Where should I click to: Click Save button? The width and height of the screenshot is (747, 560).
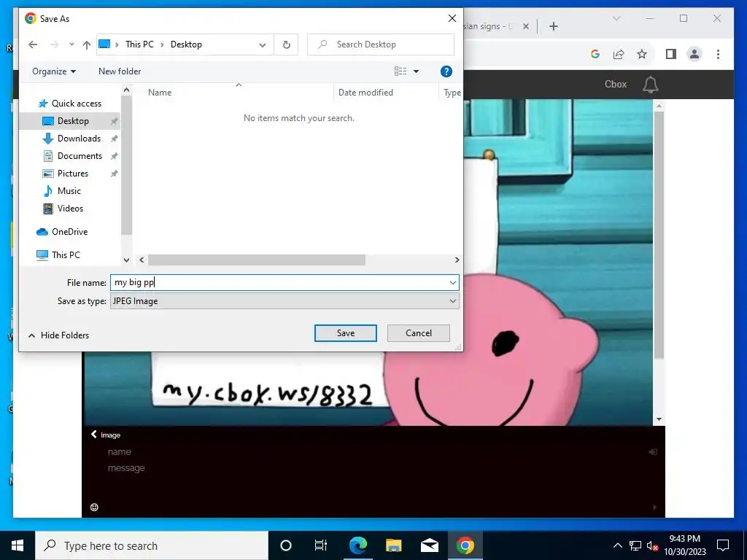[x=345, y=333]
